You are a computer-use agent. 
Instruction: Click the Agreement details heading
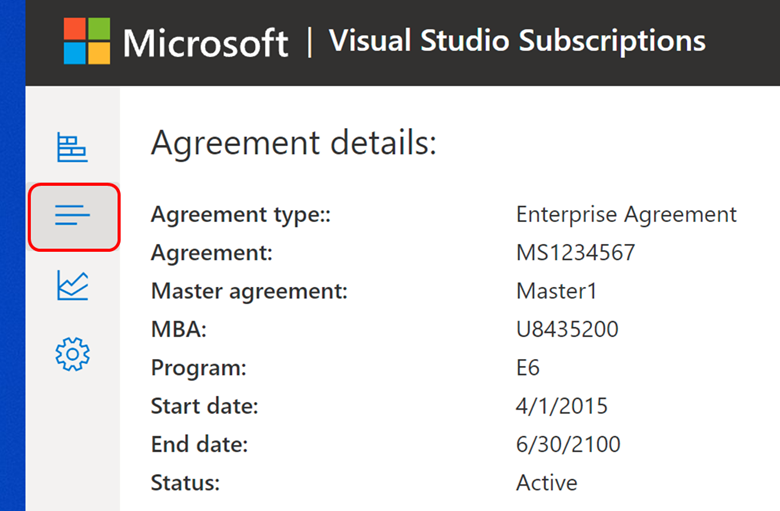click(x=294, y=143)
